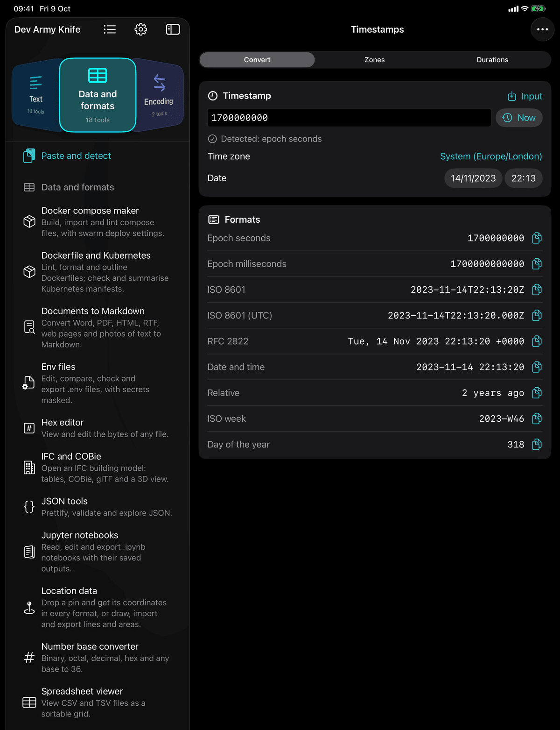
Task: Click the timestamp input field 1700000000
Action: point(349,118)
